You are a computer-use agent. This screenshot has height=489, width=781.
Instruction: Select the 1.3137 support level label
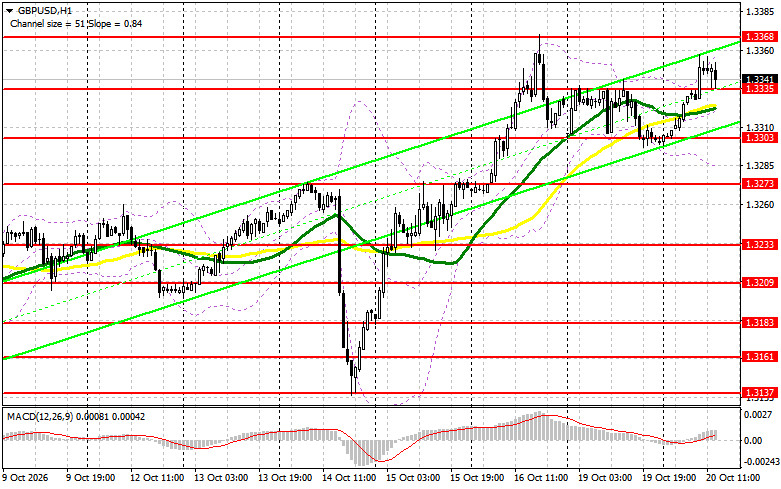759,393
